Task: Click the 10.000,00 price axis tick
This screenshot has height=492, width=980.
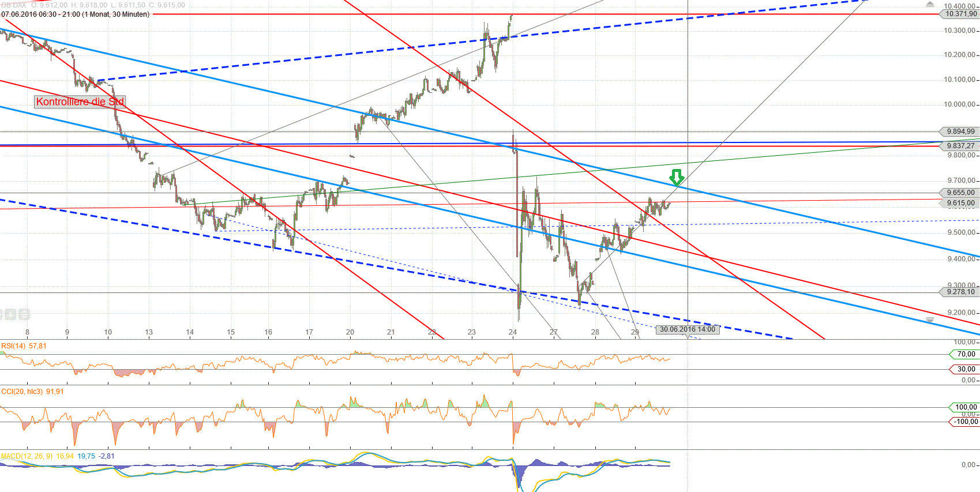Action: pyautogui.click(x=960, y=104)
